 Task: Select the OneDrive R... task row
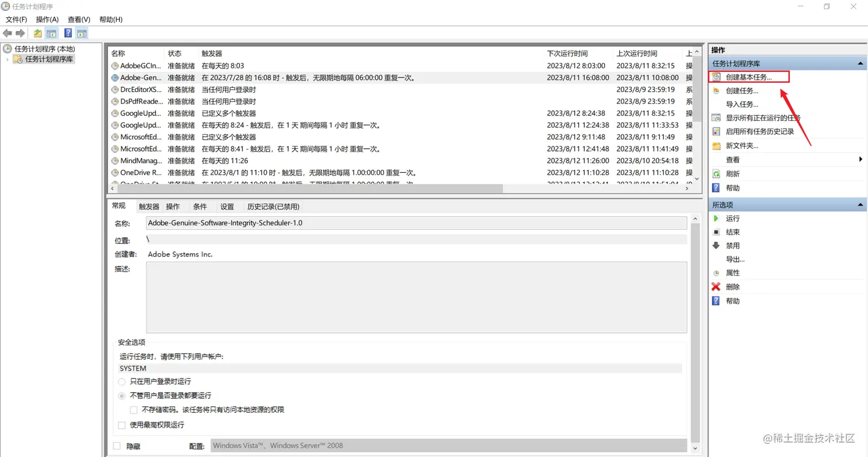point(400,172)
